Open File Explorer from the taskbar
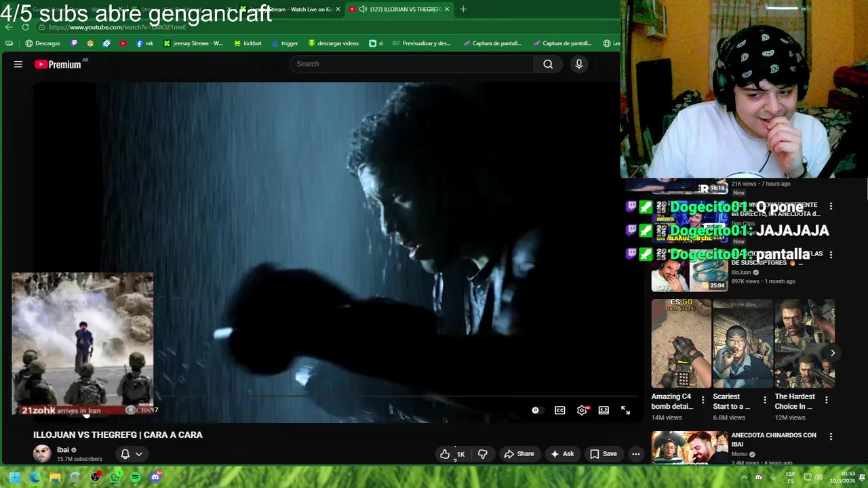 [x=55, y=477]
